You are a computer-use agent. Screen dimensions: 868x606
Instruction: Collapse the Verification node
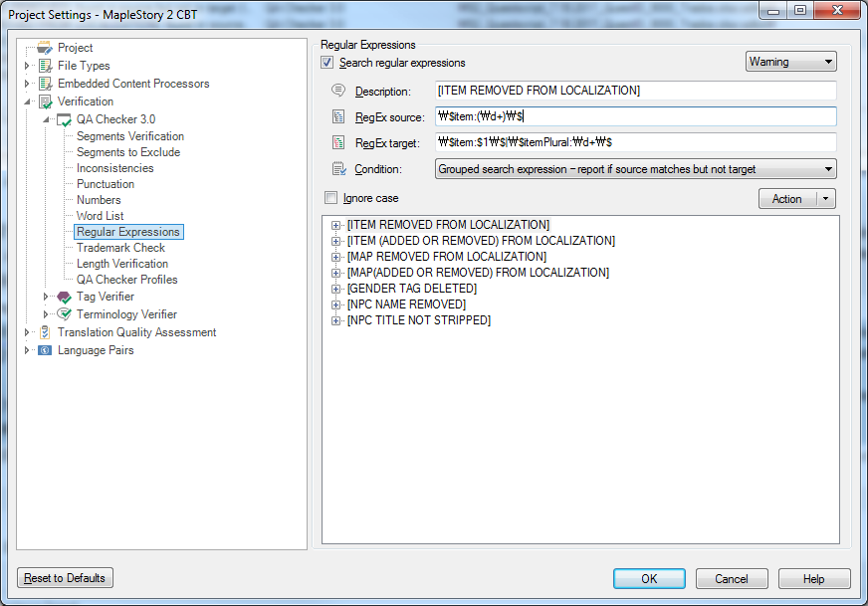27,101
